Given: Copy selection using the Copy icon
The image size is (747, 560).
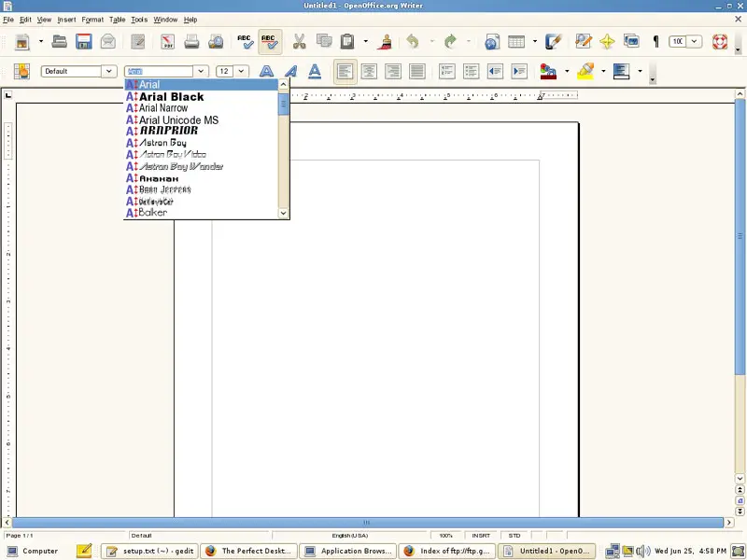Looking at the screenshot, I should click(x=324, y=42).
